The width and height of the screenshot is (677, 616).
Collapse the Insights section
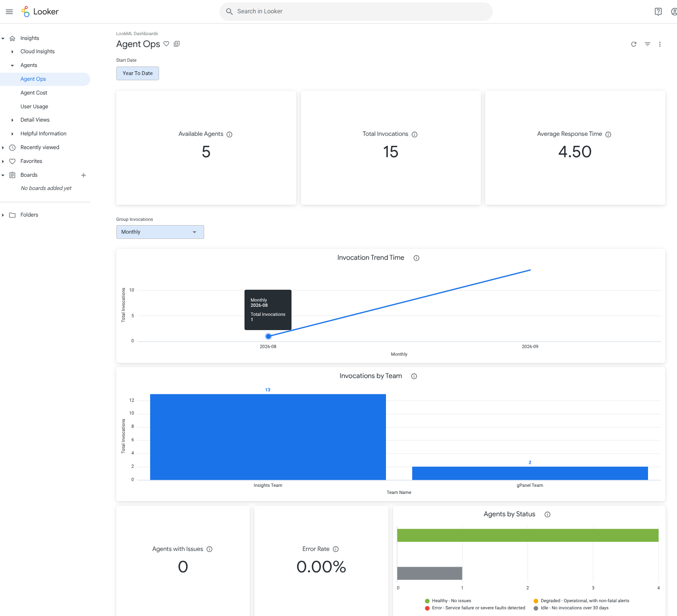[3, 38]
